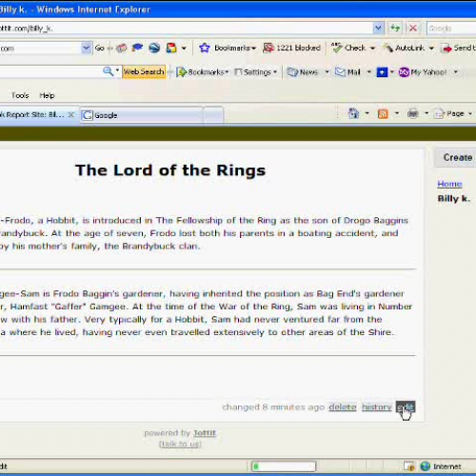Click in the Yahoo toolbar search field
The width and height of the screenshot is (476, 476).
[50, 71]
